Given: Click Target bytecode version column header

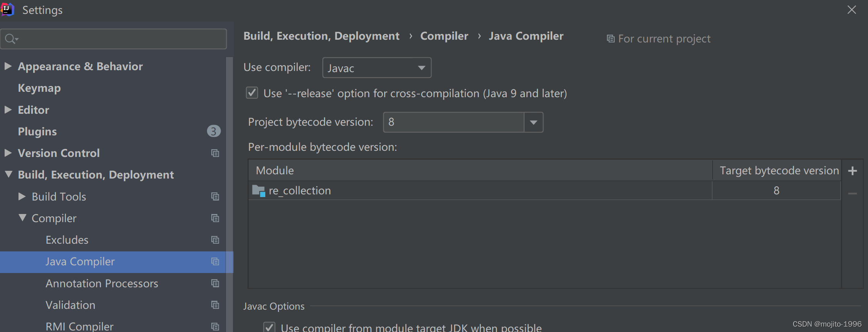Looking at the screenshot, I should pos(777,170).
